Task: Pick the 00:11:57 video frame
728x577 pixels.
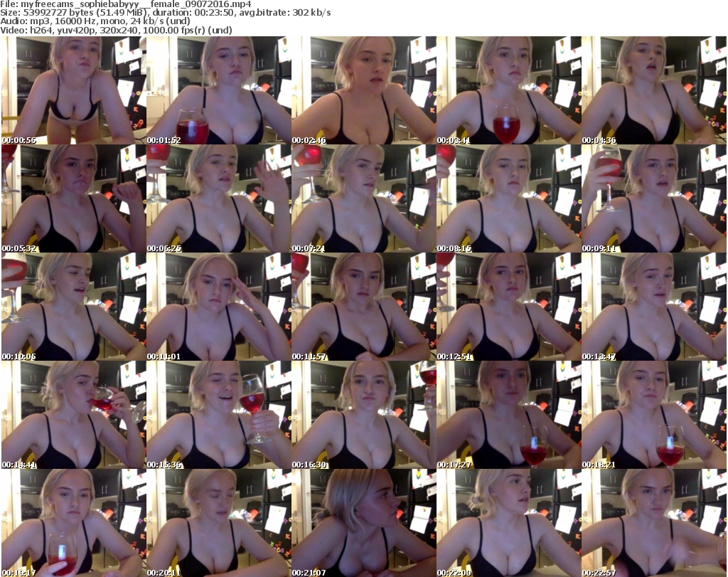Action: click(x=363, y=307)
